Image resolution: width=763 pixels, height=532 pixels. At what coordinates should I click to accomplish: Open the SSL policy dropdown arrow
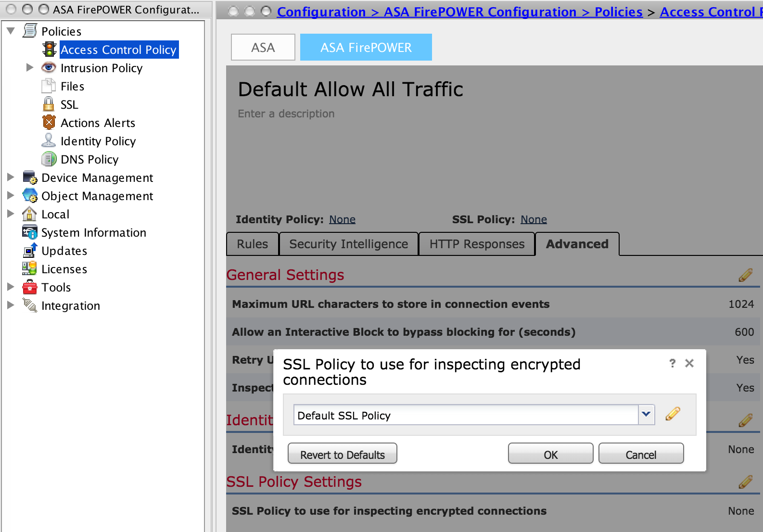coord(646,415)
